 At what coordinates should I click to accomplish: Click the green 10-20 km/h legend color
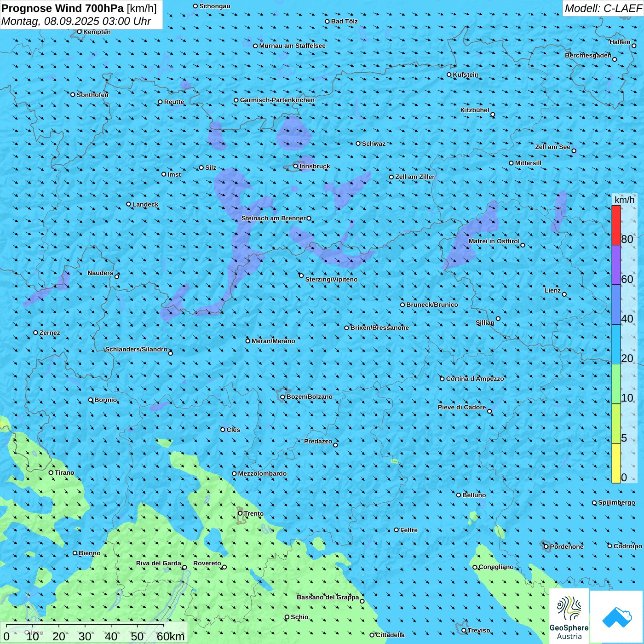pos(616,384)
